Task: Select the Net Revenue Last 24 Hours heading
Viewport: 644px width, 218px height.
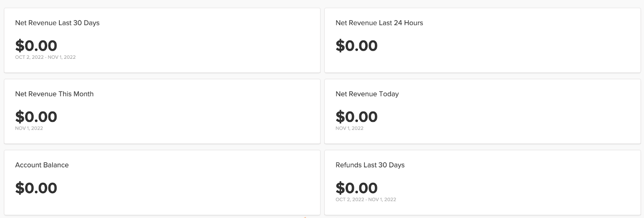Action: 379,23
